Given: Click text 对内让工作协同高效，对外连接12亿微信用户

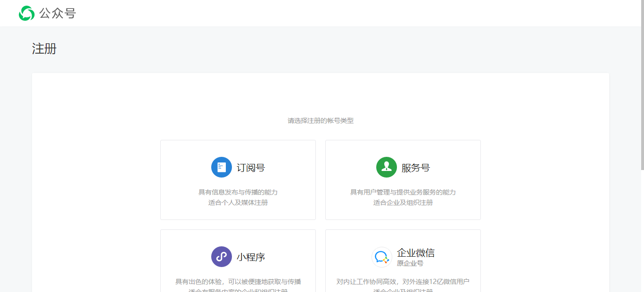Looking at the screenshot, I should [x=403, y=282].
